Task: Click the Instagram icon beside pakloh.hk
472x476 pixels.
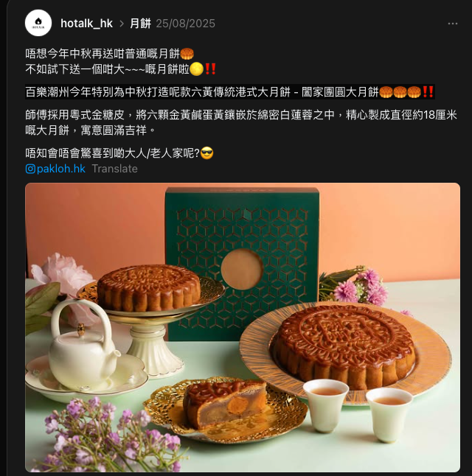Action: click(x=30, y=169)
